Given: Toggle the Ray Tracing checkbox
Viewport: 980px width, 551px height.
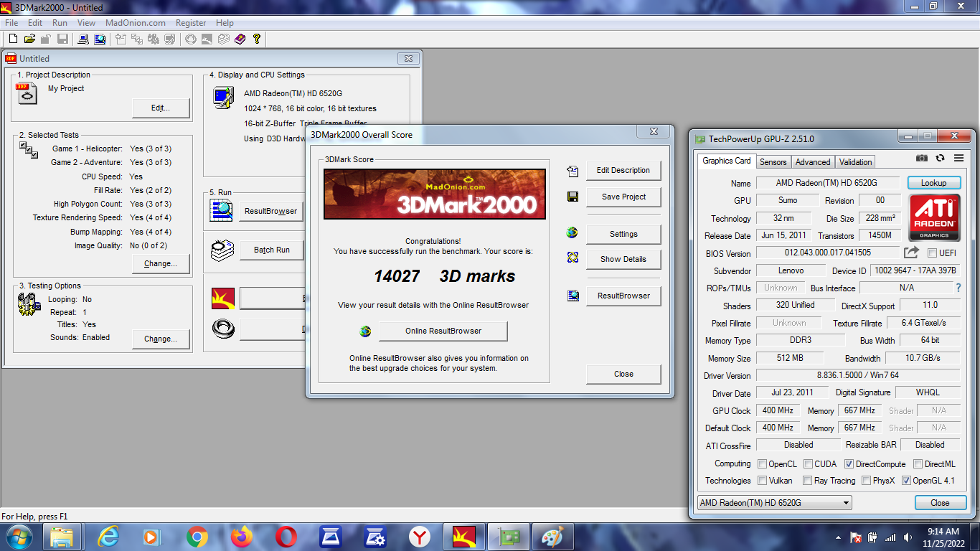Looking at the screenshot, I should tap(808, 481).
